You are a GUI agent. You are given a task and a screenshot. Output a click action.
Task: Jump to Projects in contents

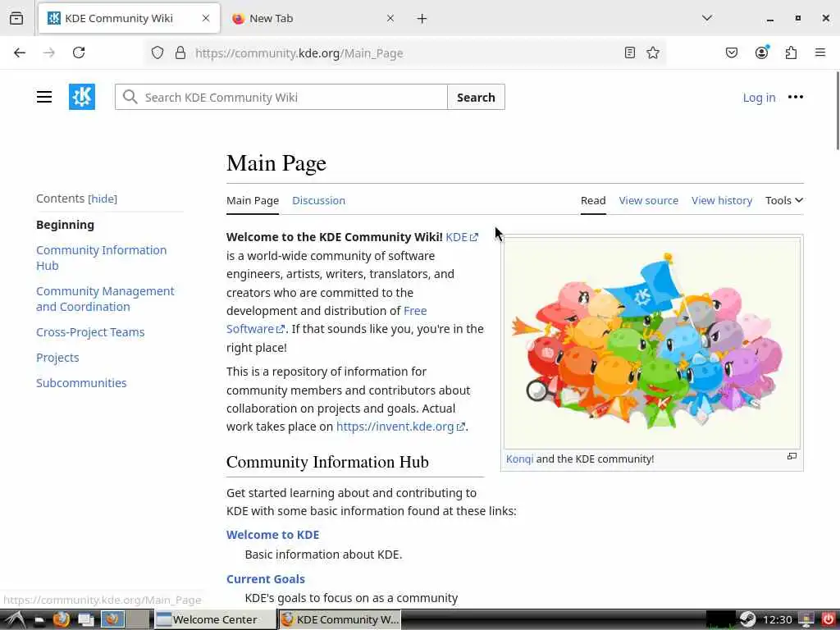click(x=57, y=358)
